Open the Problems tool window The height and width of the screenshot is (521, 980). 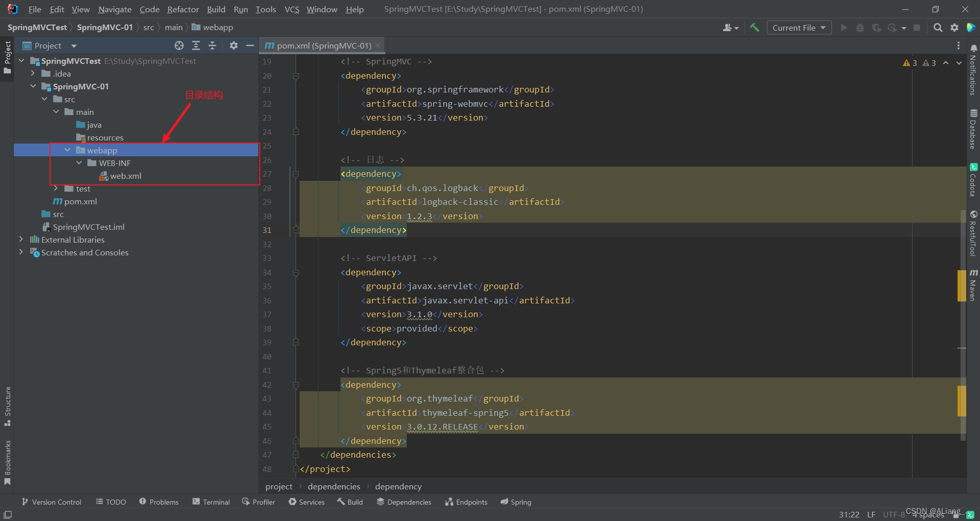[x=159, y=502]
